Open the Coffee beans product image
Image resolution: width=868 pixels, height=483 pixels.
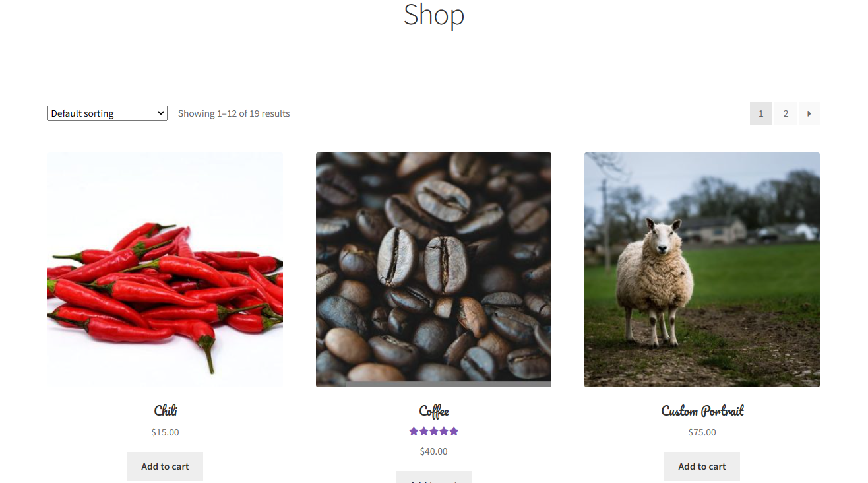433,270
